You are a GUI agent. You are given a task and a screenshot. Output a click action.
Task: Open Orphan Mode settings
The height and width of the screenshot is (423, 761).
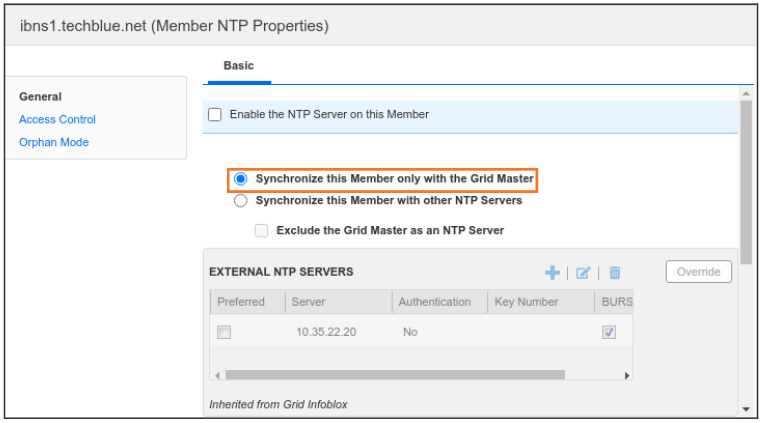tap(54, 143)
